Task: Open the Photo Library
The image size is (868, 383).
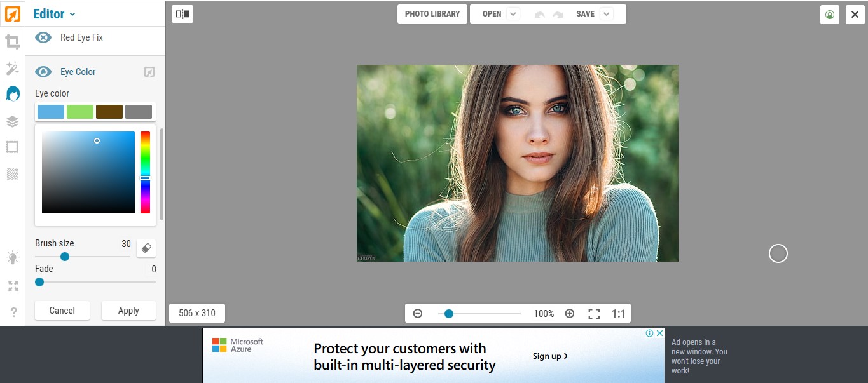Action: click(x=432, y=13)
